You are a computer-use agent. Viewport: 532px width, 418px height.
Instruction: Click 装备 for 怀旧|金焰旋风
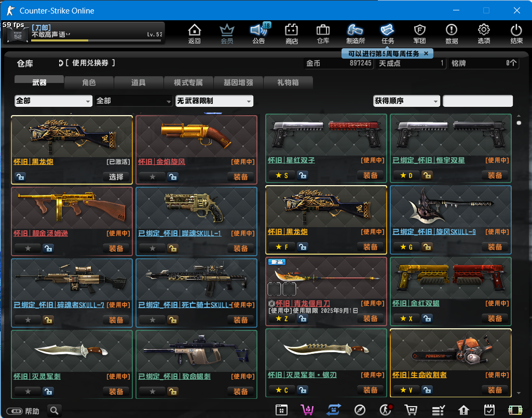240,177
